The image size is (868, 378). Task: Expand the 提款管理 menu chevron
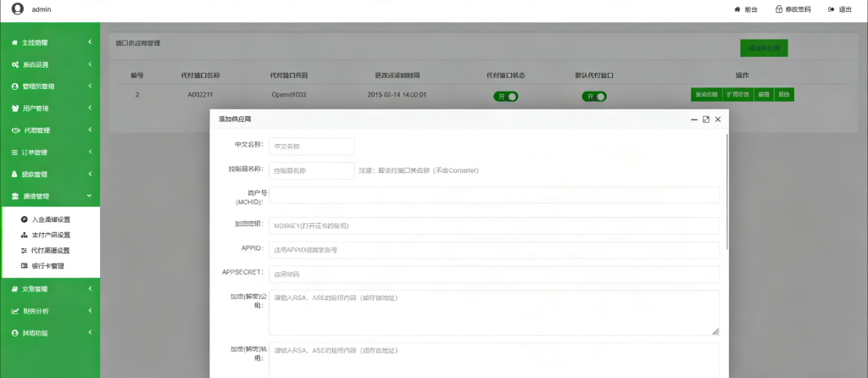[x=90, y=174]
